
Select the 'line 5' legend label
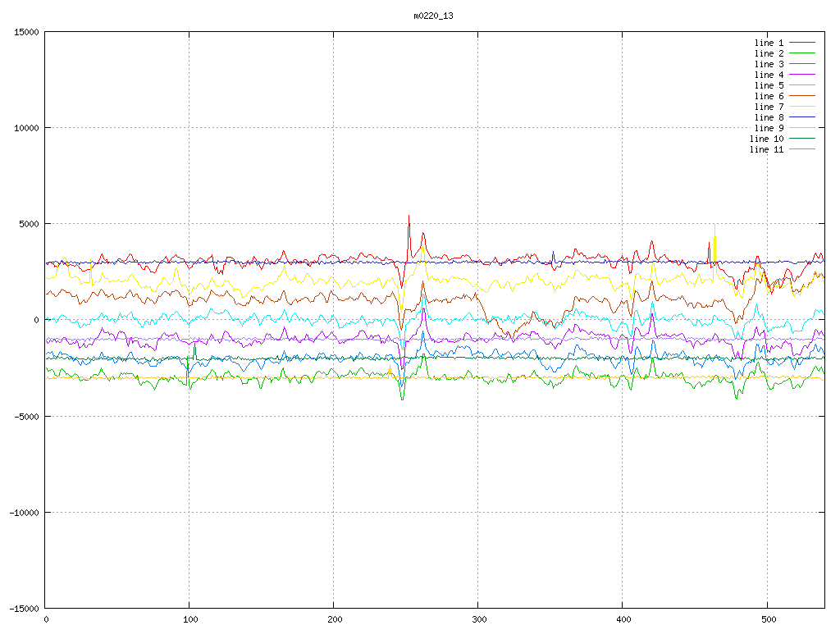tap(769, 85)
